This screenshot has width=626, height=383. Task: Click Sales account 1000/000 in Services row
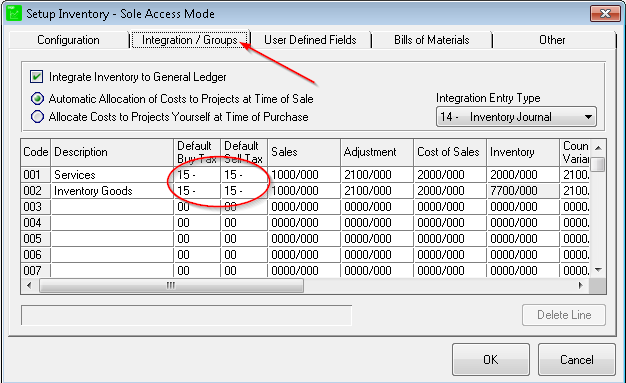pyautogui.click(x=304, y=175)
